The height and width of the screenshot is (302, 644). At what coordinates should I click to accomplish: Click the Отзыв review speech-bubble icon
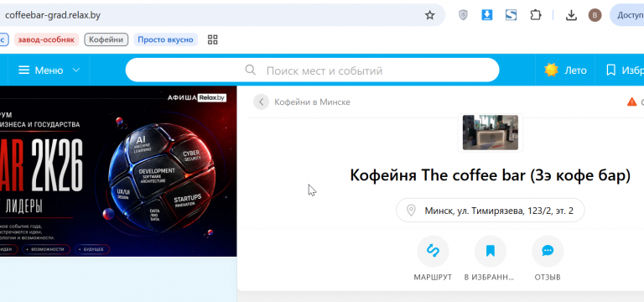tap(548, 251)
